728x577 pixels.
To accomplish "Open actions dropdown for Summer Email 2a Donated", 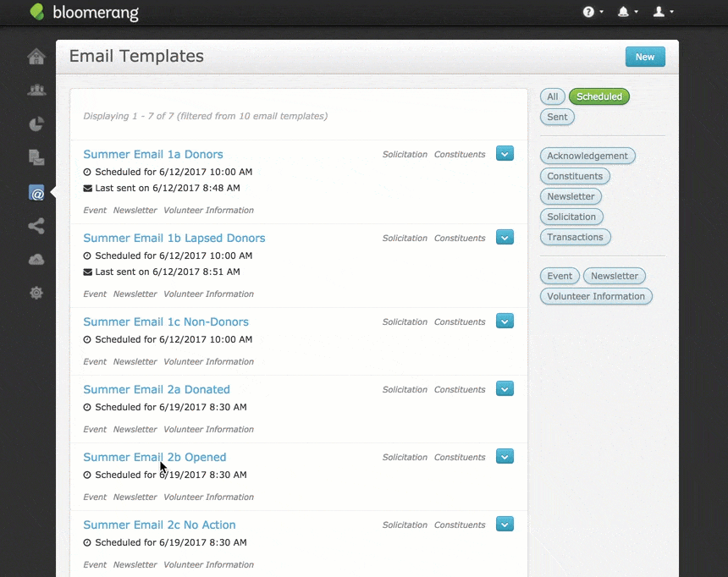I will coord(505,388).
